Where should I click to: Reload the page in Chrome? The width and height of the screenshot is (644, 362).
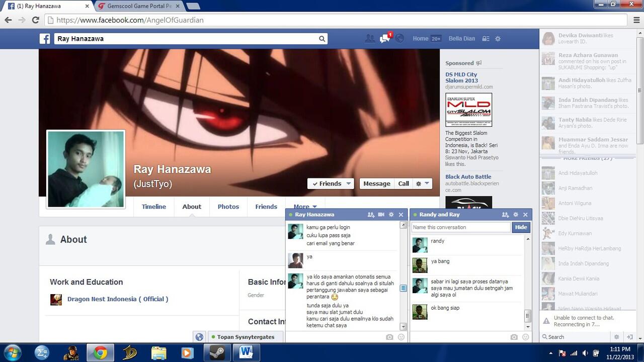[x=35, y=20]
